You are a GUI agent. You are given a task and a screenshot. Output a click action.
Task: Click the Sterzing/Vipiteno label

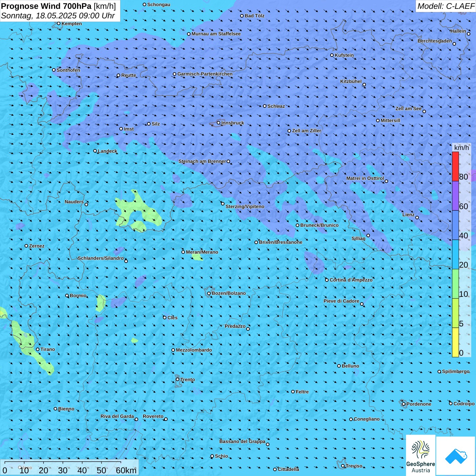tap(245, 206)
